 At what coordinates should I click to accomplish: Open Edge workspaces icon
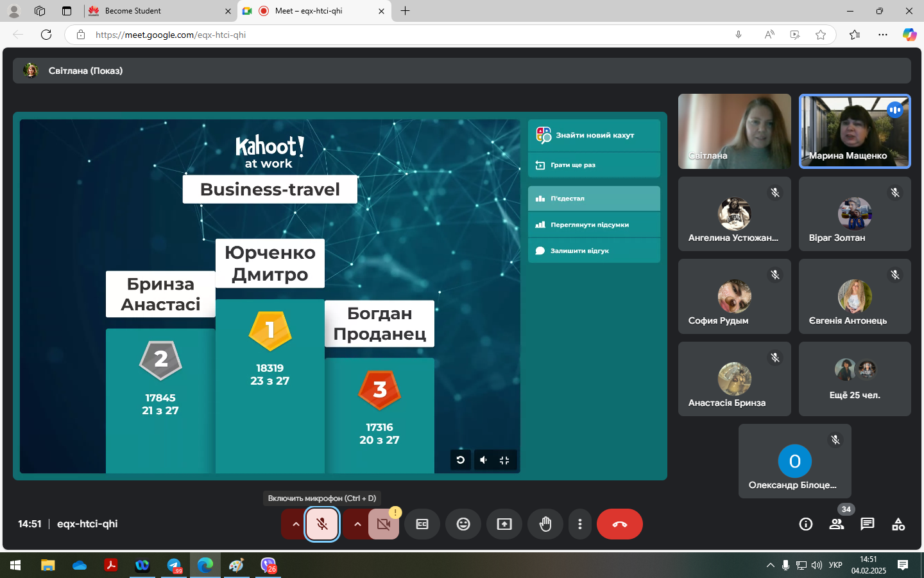(40, 11)
